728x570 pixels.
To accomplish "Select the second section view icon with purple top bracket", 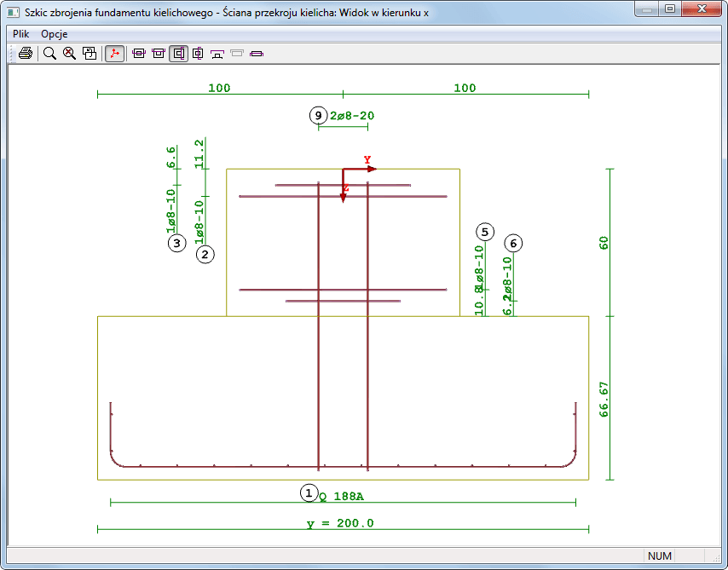I will point(159,54).
